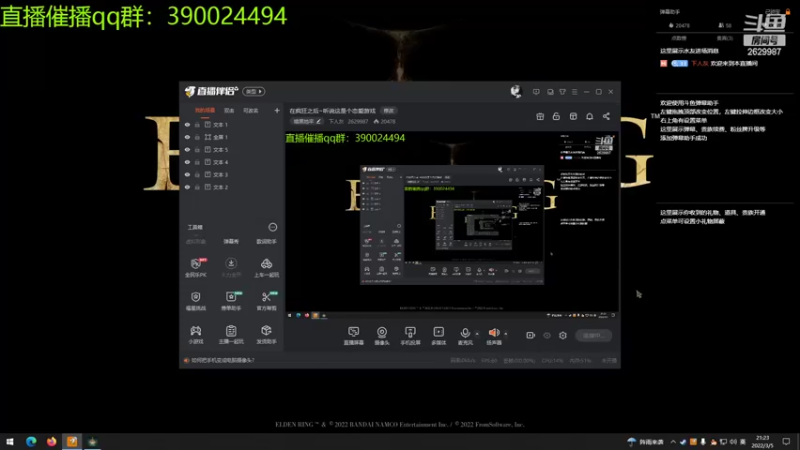
Task: Open the message icon in title bar
Action: click(536, 92)
